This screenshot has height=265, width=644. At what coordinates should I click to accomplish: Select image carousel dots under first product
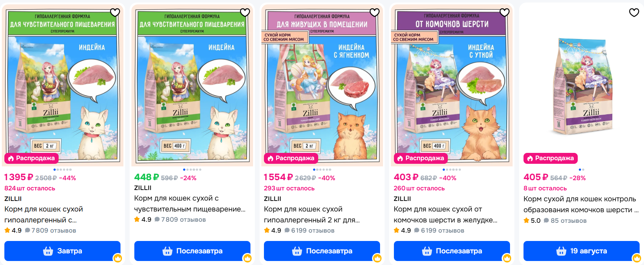[x=63, y=170]
